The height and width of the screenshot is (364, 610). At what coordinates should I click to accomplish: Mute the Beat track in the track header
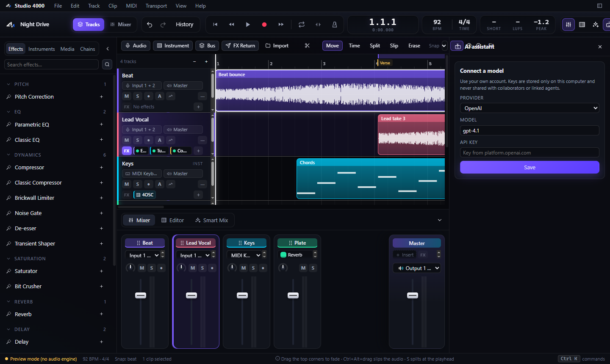pyautogui.click(x=127, y=96)
